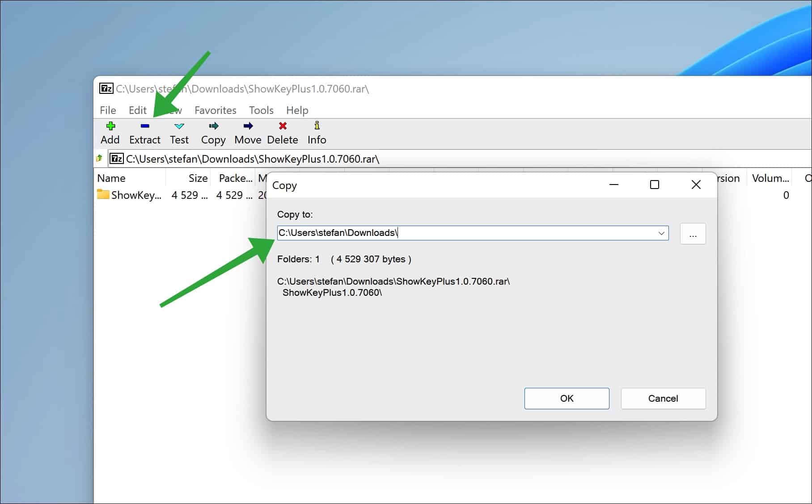The image size is (812, 504).
Task: Open the File menu
Action: (x=107, y=110)
